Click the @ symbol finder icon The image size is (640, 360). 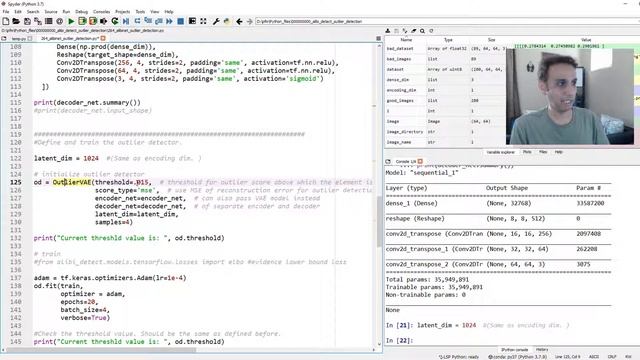point(60,21)
